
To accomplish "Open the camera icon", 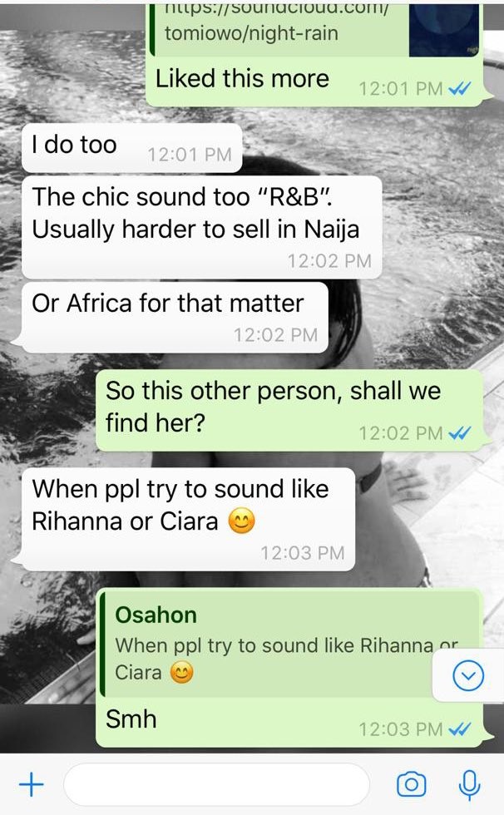I will pos(411,783).
